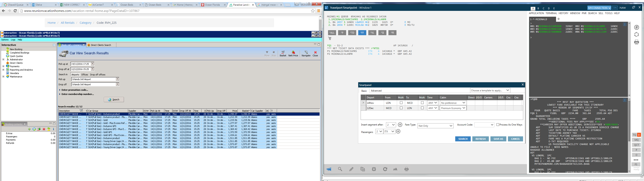Image resolution: width=644 pixels, height=181 pixels.
Task: Click the megaphone icon in Smartpoint bottom toolbar
Action: pos(329,169)
